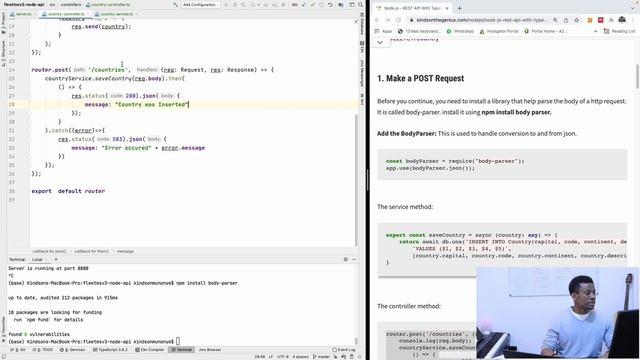Click the orange extension icon in Chrome
640x360 pixels.
[590, 20]
